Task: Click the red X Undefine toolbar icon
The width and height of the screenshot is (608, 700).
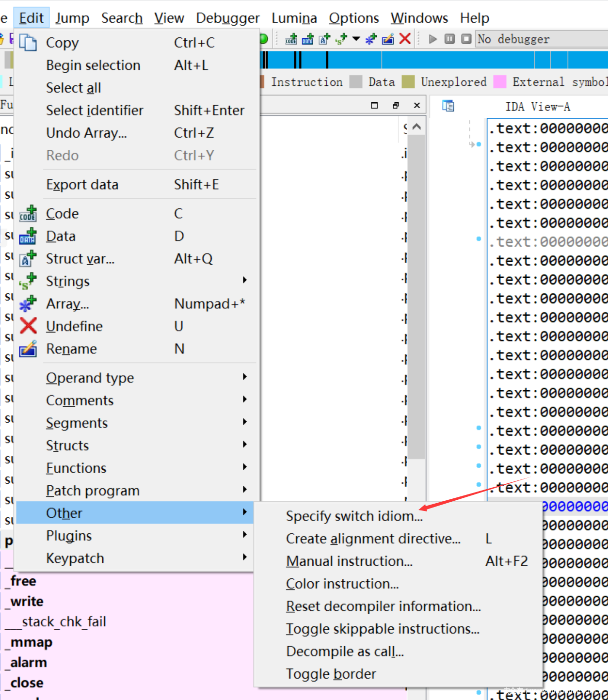Action: (x=405, y=39)
